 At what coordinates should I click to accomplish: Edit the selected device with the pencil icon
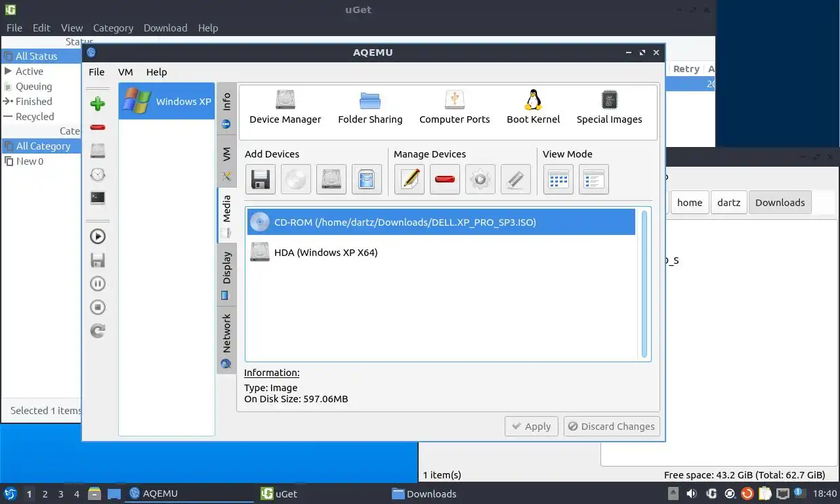coord(409,179)
